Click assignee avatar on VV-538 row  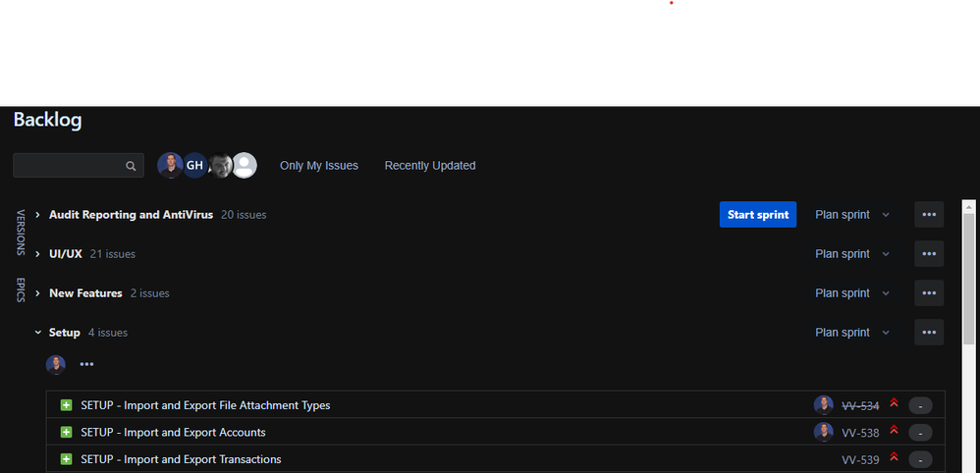point(824,432)
